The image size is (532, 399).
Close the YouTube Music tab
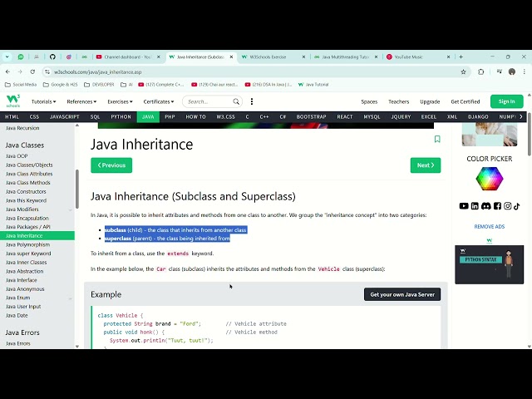448,57
